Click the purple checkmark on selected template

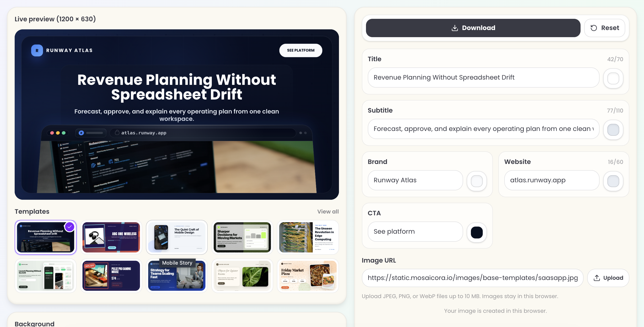click(69, 227)
